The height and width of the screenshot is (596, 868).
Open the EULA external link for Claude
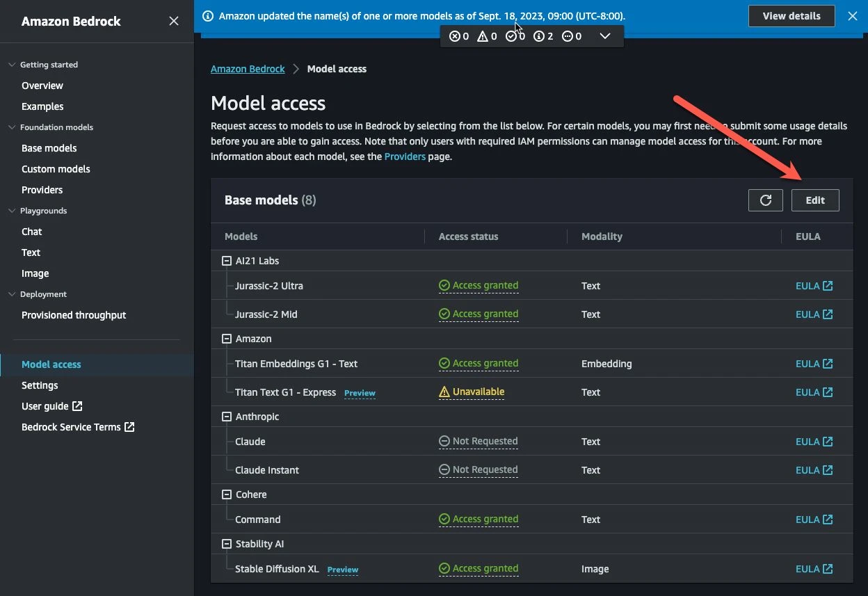(813, 441)
